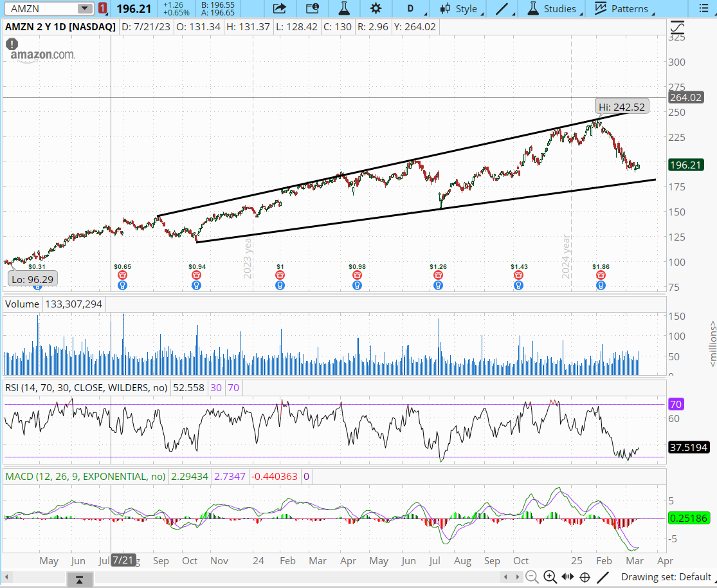Click the 7/21 date marker on time axis
717x588 pixels.
[x=123, y=560]
